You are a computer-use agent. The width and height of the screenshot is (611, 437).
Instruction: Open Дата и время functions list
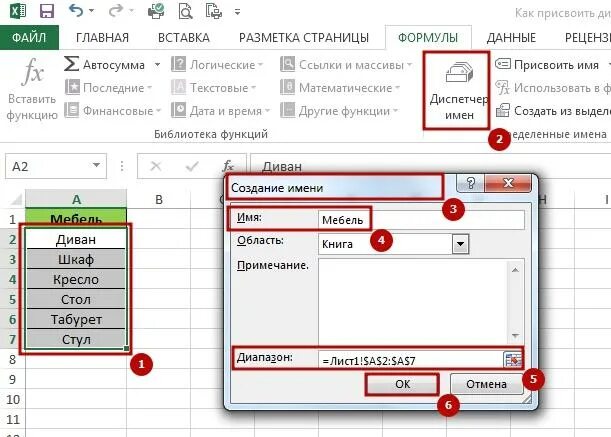pyautogui.click(x=221, y=111)
